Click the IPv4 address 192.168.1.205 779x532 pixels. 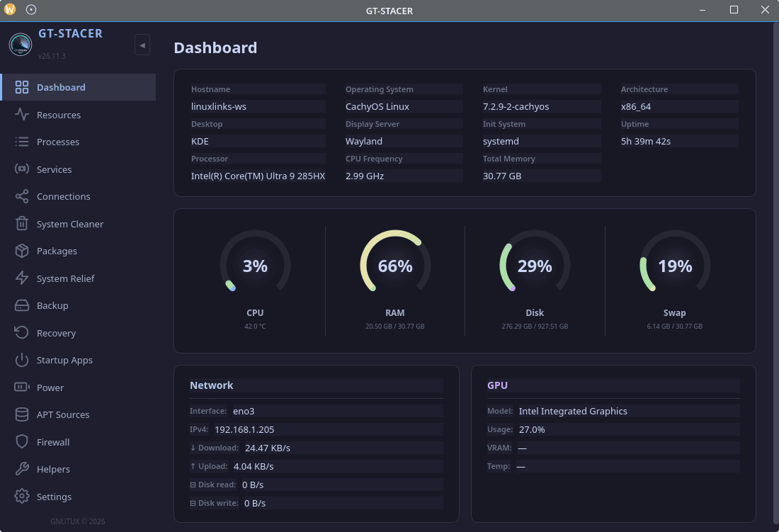tap(244, 430)
